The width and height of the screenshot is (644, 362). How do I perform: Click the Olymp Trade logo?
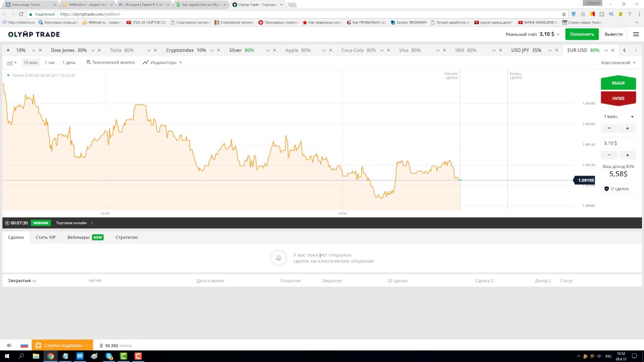tap(34, 34)
